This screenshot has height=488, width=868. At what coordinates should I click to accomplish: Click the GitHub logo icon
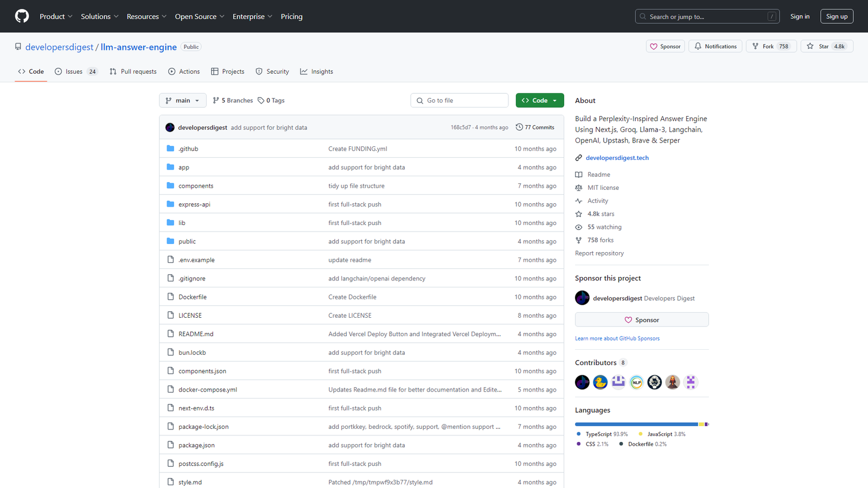pos(22,16)
